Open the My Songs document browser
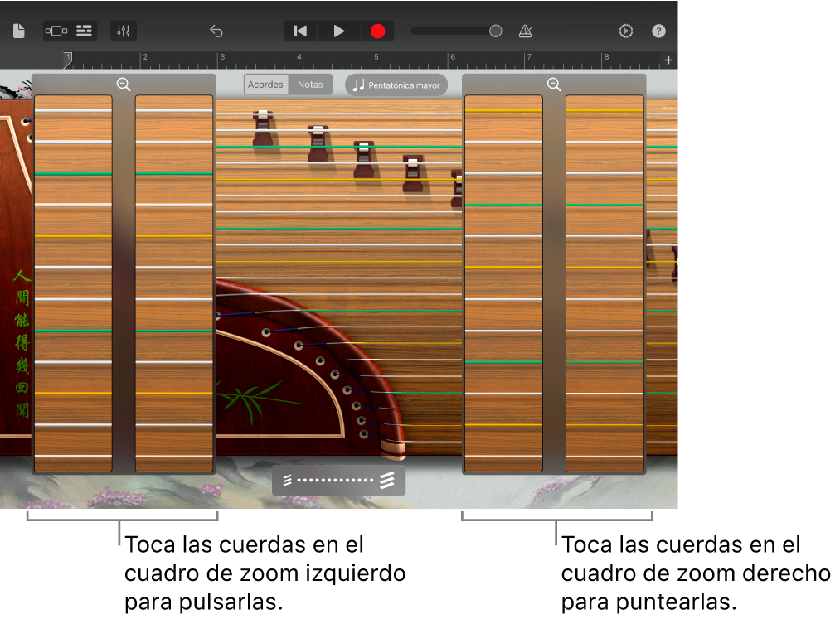Viewport: 840px width, 624px height. point(20,31)
